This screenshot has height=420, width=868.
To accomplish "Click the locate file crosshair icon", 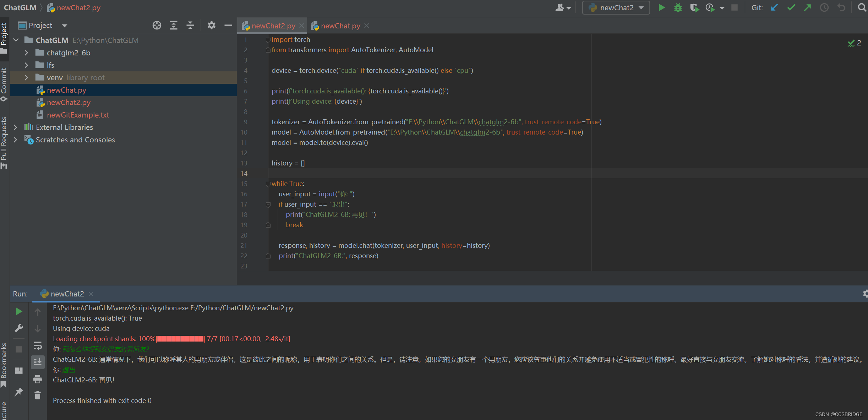I will (157, 25).
